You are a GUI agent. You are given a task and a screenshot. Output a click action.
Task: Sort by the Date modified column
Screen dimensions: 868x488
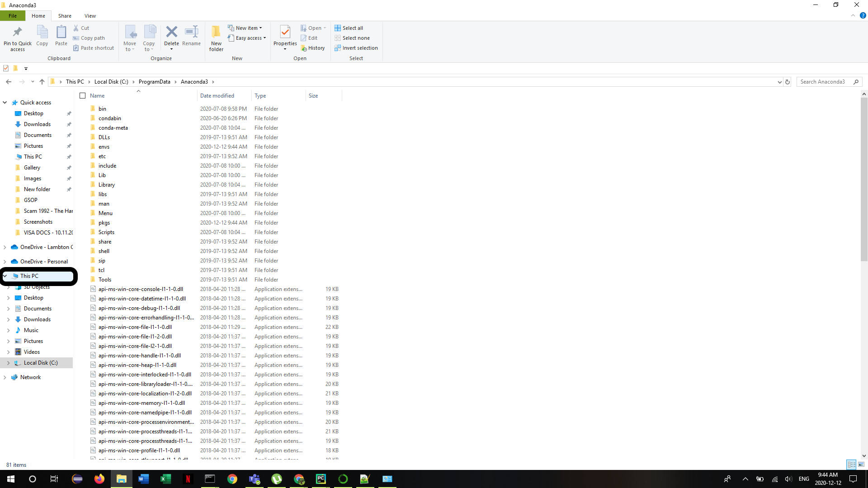coord(224,96)
